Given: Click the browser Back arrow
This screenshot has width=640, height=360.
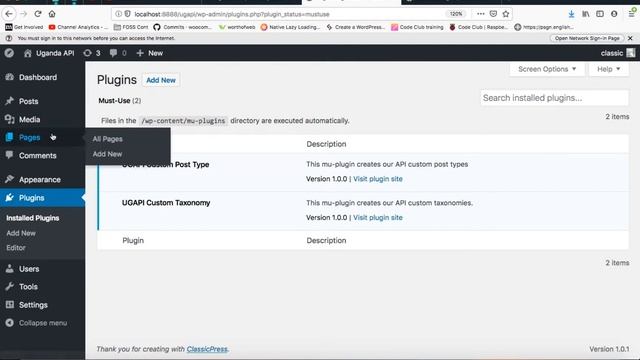Looking at the screenshot, I should [x=9, y=14].
